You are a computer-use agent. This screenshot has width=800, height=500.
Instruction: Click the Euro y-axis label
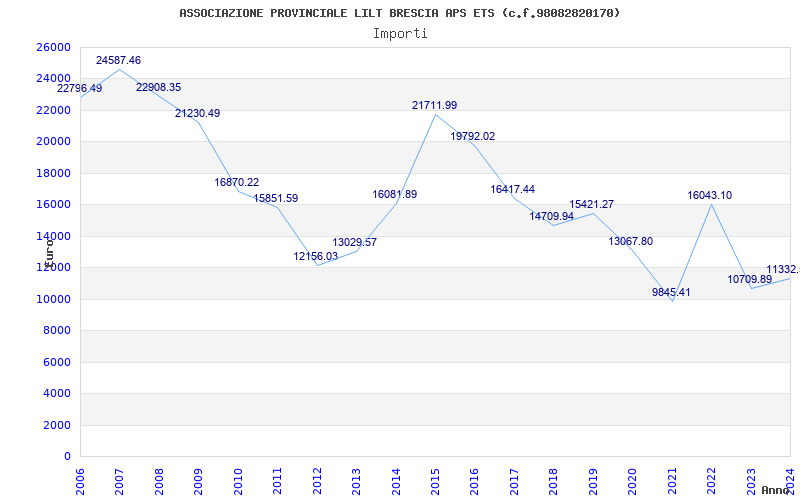pyautogui.click(x=49, y=252)
